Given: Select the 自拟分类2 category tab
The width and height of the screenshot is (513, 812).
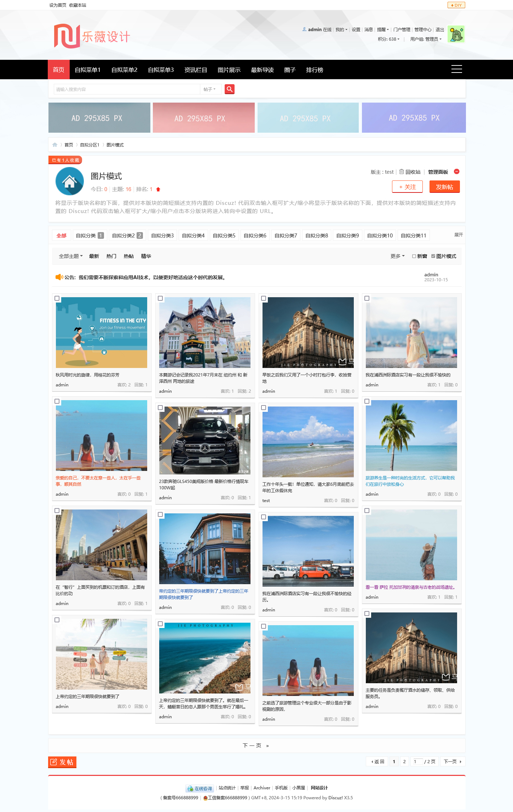Looking at the screenshot, I should [127, 236].
